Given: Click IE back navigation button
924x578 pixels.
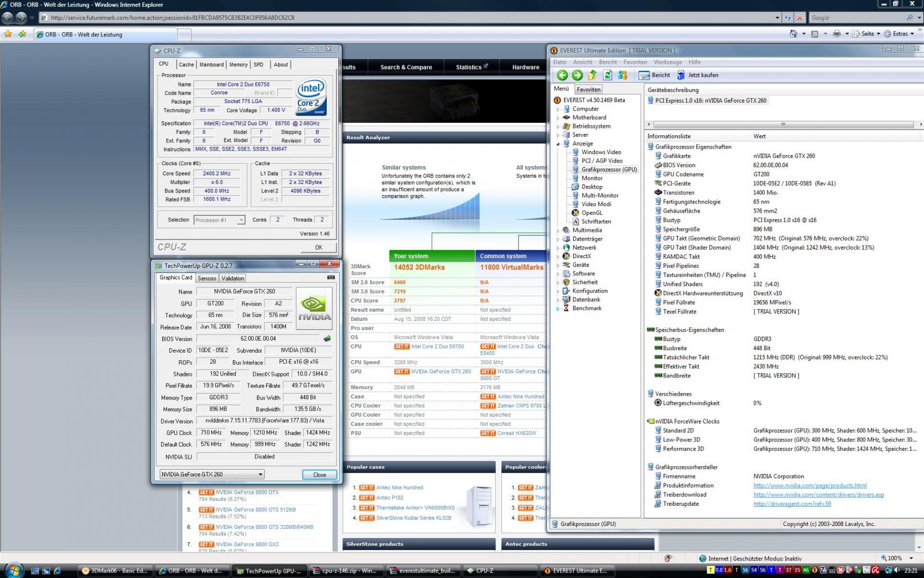Looking at the screenshot, I should point(7,18).
